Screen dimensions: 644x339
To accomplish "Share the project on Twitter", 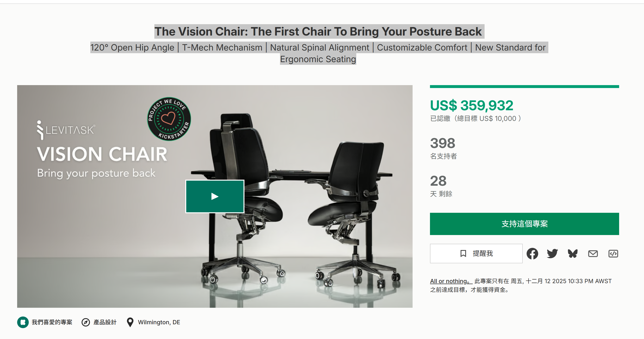I will pyautogui.click(x=552, y=253).
